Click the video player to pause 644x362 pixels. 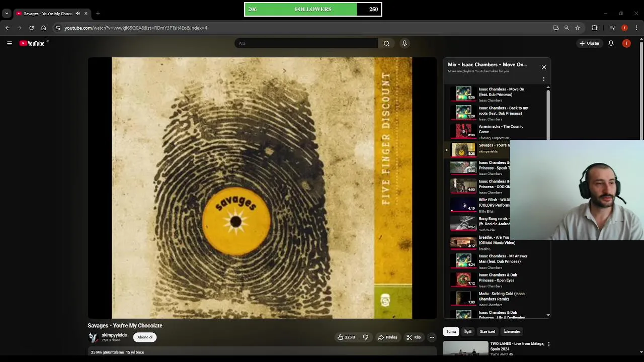(x=262, y=188)
